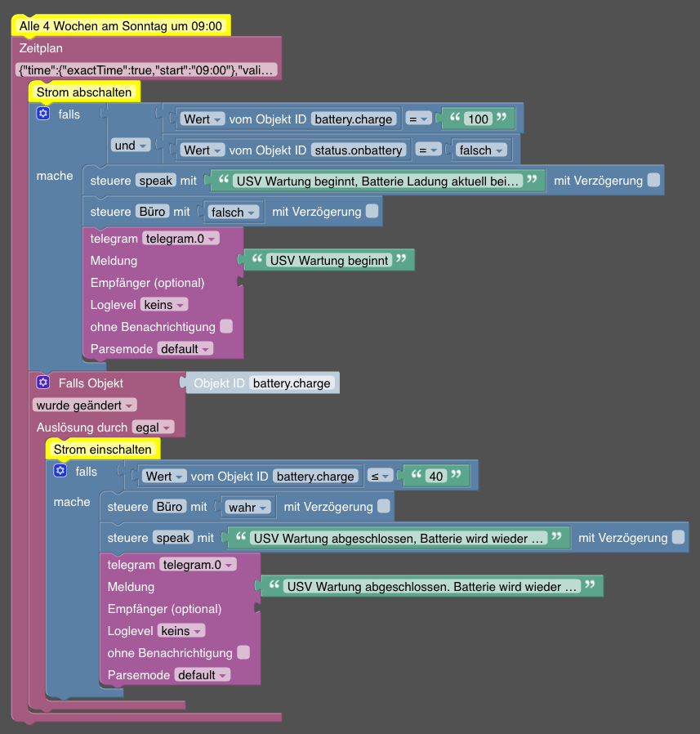Select Büro object in steuere falsch block

(152, 211)
